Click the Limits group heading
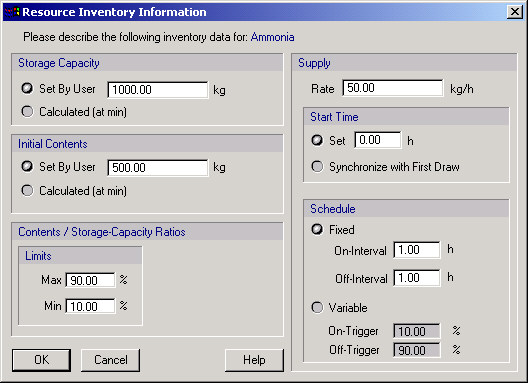 (38, 256)
